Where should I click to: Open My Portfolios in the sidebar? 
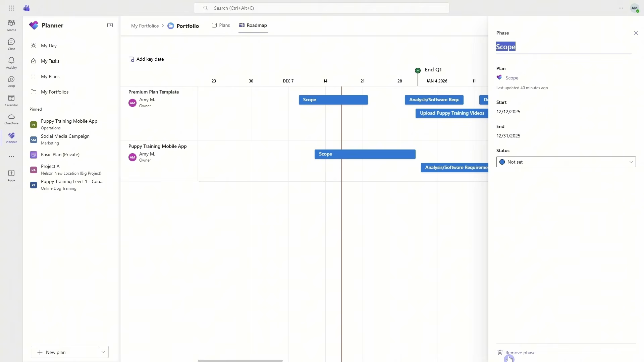point(55,92)
